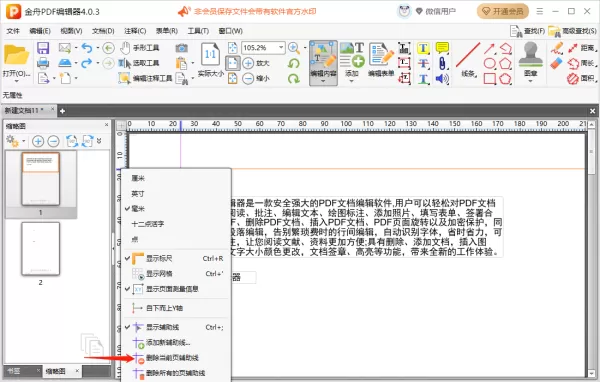Screen dimensions: 600x382
Task: Zoom out thumbnails with minus icon
Action: click(x=54, y=141)
